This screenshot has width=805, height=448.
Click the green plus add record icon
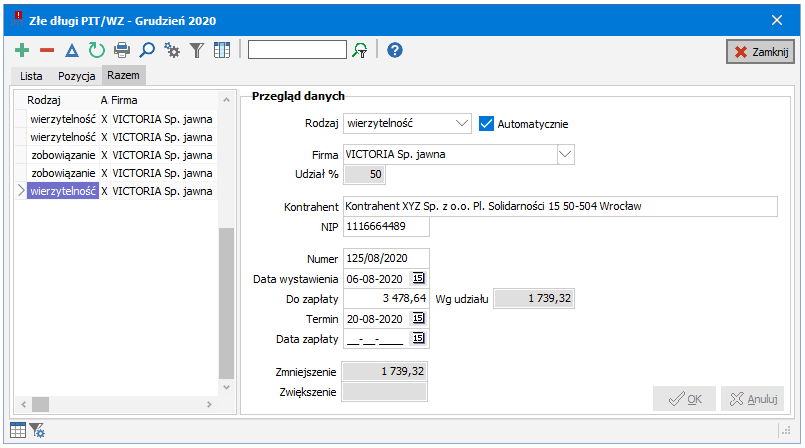click(22, 50)
